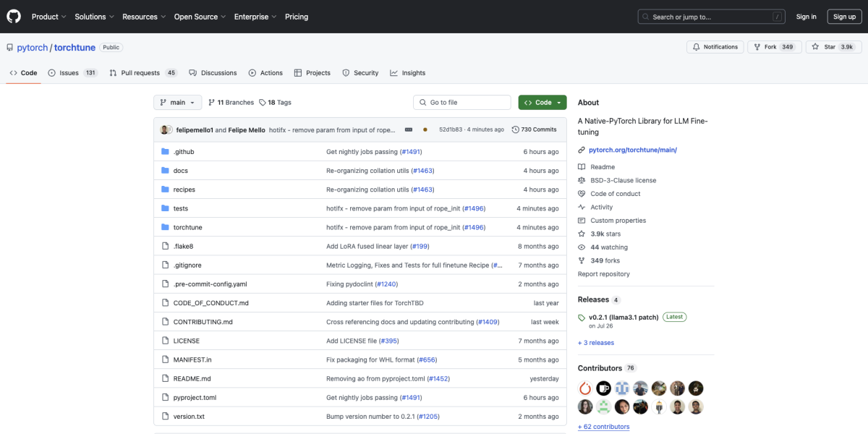Click the folder icon for .github
Viewport: 868px width, 434px height.
point(165,152)
